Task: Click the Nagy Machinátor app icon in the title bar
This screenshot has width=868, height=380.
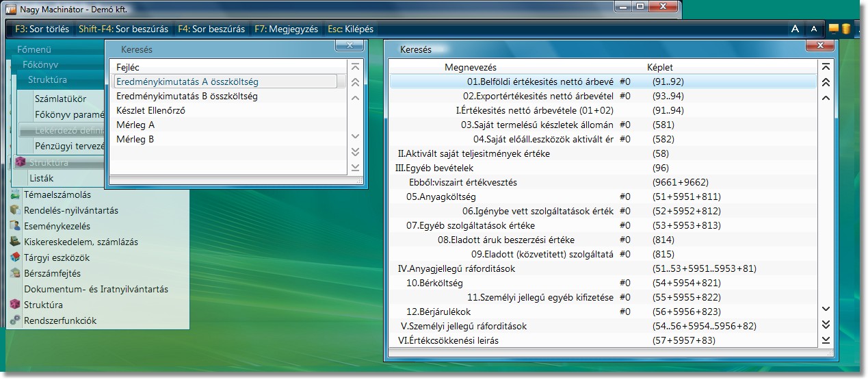Action: coord(11,10)
